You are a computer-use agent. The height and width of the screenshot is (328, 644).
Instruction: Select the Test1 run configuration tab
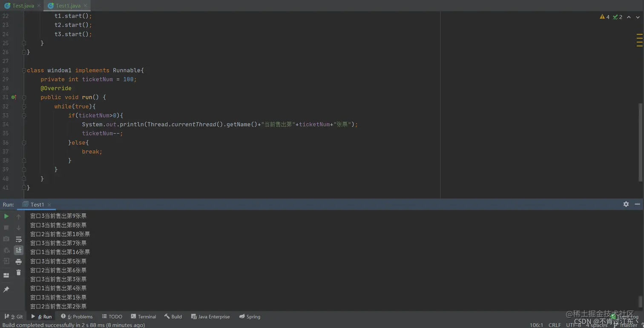(x=37, y=205)
